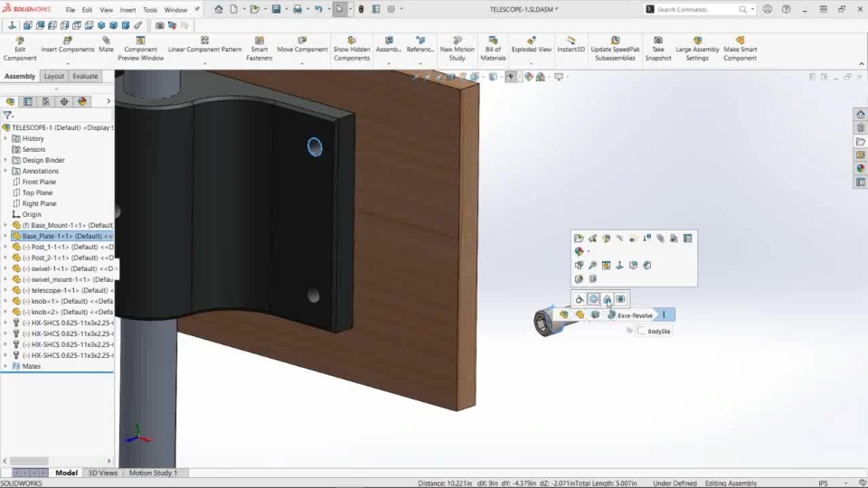Click Take Snapshot tool
The height and width of the screenshot is (488, 868).
pyautogui.click(x=657, y=49)
